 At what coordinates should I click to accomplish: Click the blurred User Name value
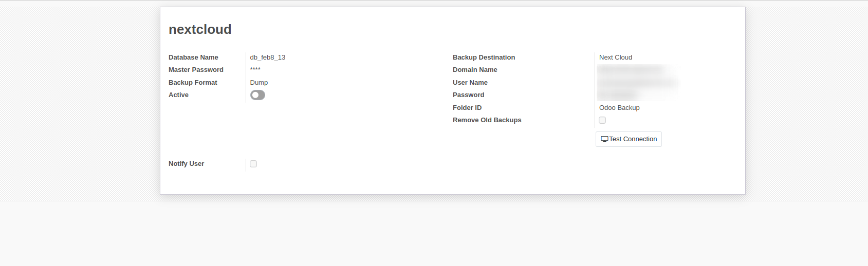[637, 83]
